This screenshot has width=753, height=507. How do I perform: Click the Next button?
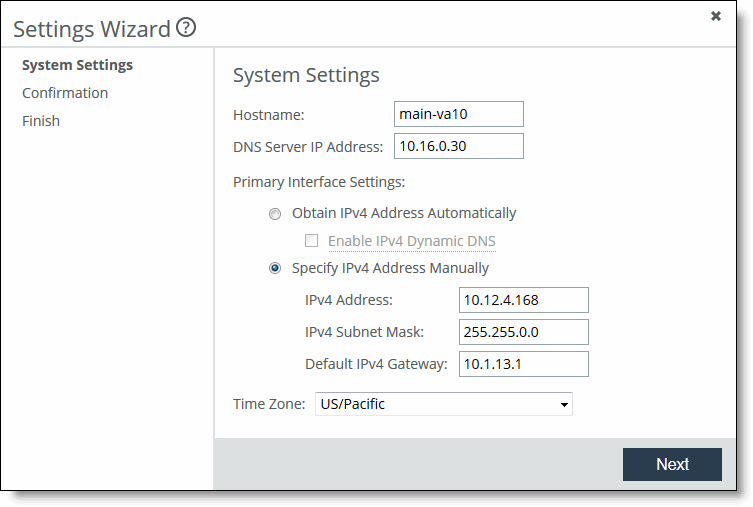pos(672,464)
